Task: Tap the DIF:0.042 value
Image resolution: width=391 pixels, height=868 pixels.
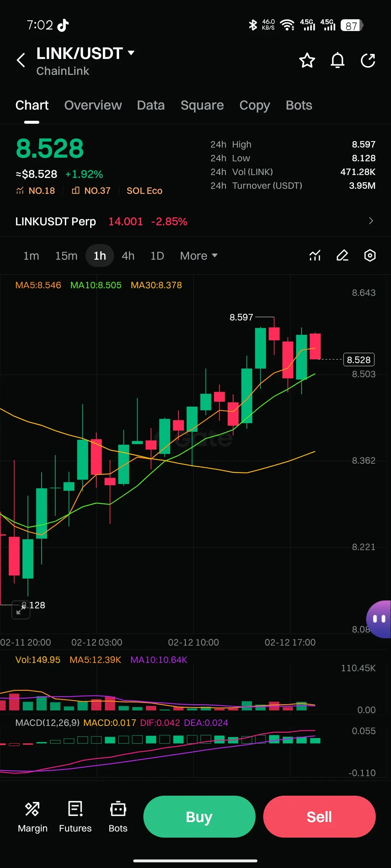Action: (x=160, y=723)
